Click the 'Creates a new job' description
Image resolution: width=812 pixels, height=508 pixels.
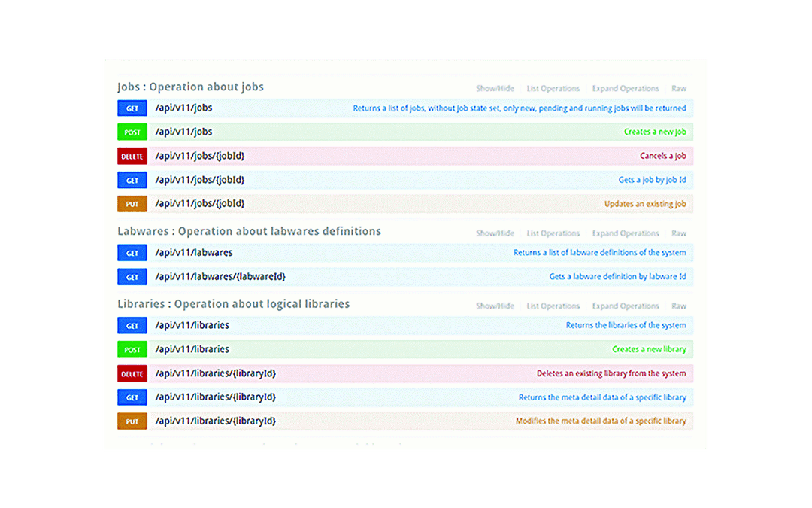(655, 132)
